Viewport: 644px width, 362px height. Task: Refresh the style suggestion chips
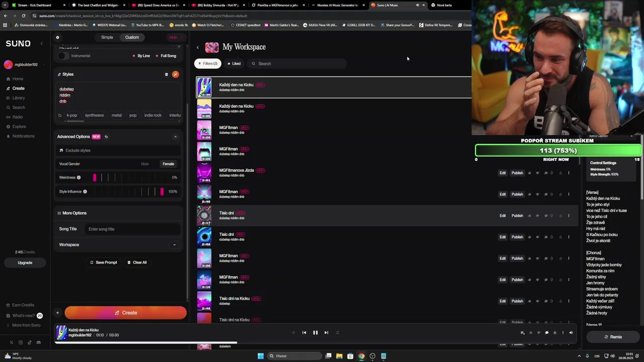[60, 115]
